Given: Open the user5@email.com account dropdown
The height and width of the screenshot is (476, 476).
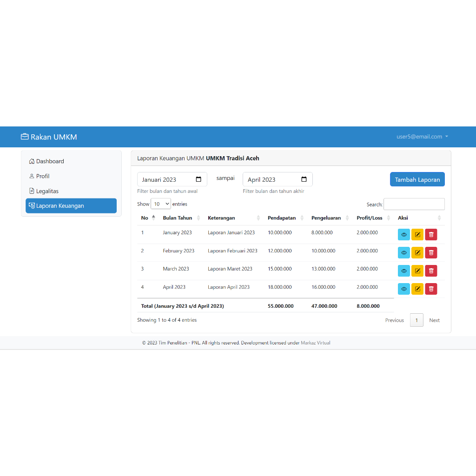Looking at the screenshot, I should (421, 137).
